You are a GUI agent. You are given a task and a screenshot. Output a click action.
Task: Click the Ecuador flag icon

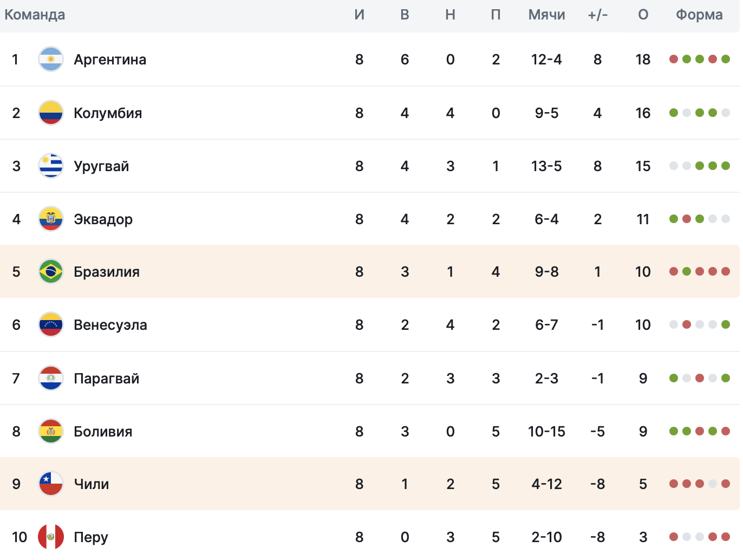click(x=51, y=219)
